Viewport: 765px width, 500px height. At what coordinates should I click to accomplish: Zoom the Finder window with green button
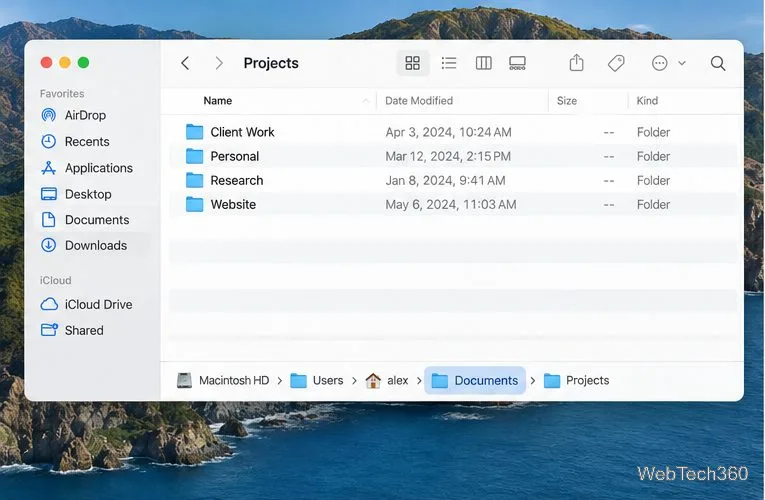[83, 62]
